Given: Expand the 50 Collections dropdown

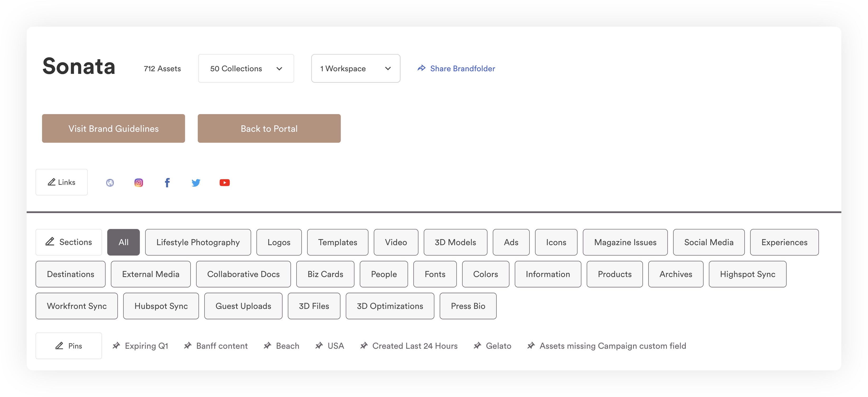Looking at the screenshot, I should click(246, 68).
